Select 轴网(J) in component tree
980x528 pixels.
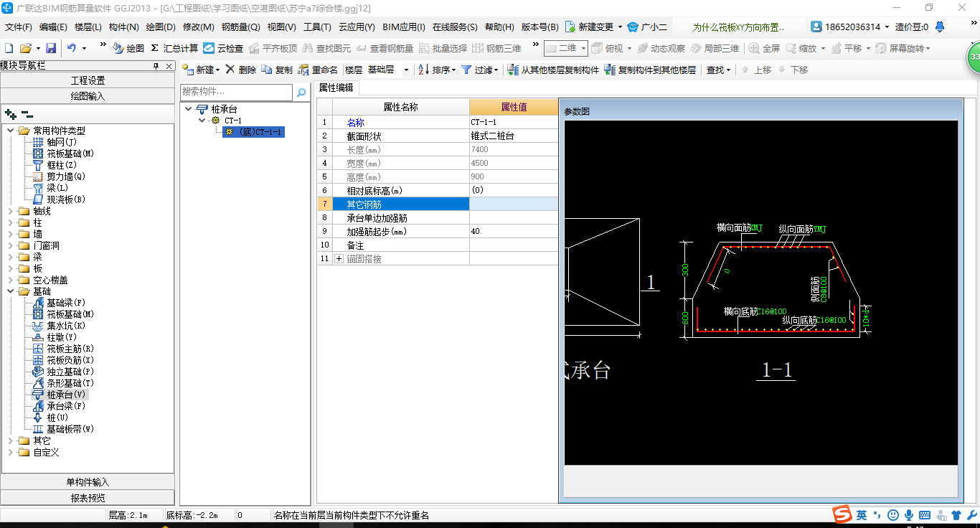click(61, 142)
